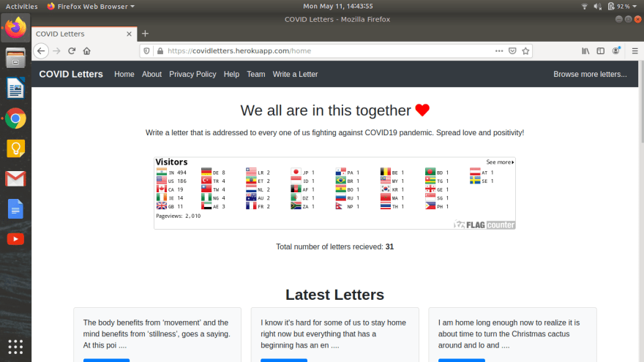Open Firefox account icon
The height and width of the screenshot is (362, 644).
pos(616,50)
